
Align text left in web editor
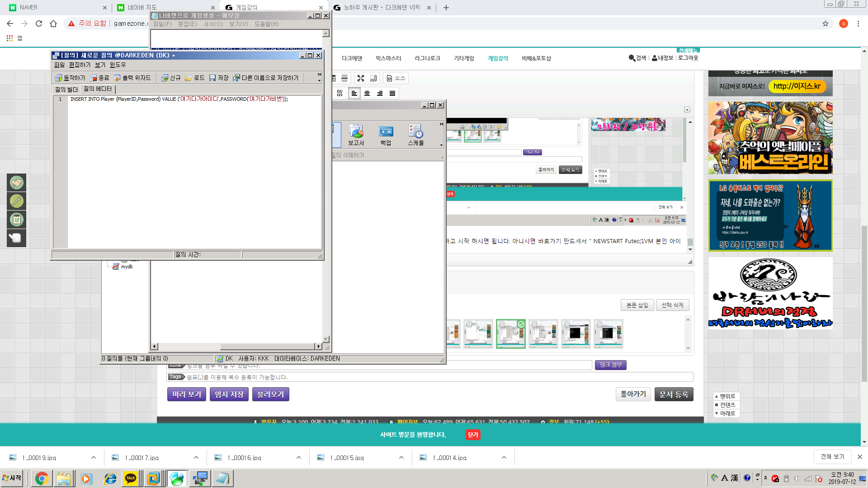pos(354,93)
